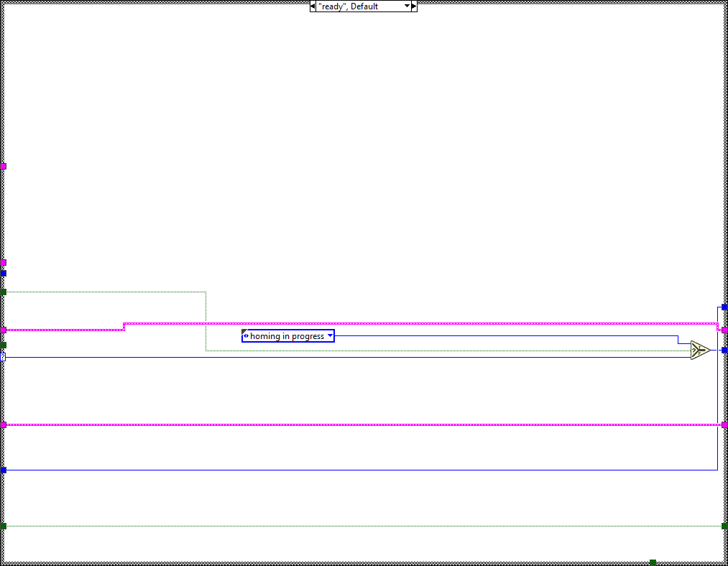
Task: Click the "homing in progress" enum constant text
Action: 287,336
